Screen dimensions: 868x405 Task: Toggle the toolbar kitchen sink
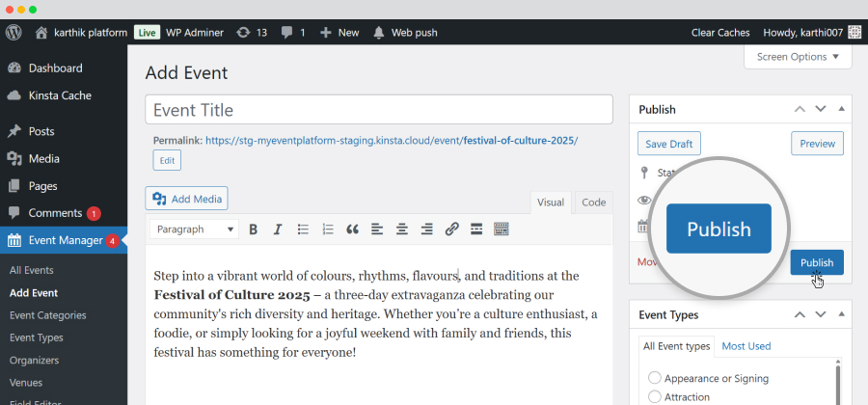click(x=501, y=229)
